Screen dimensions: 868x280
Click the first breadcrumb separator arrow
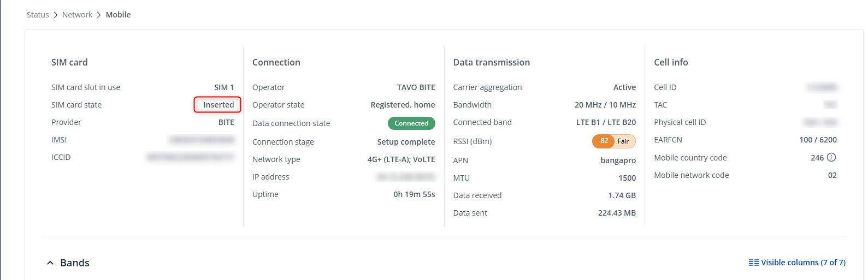click(x=55, y=15)
